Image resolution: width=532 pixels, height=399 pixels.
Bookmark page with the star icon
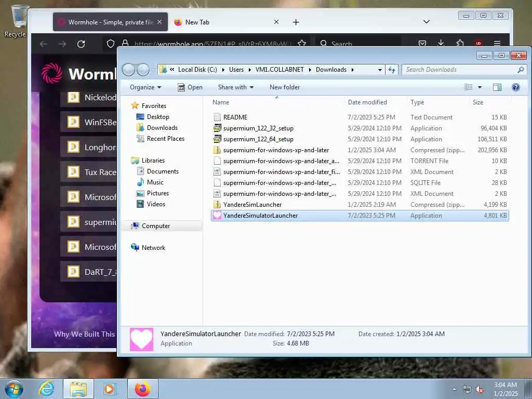(x=302, y=44)
